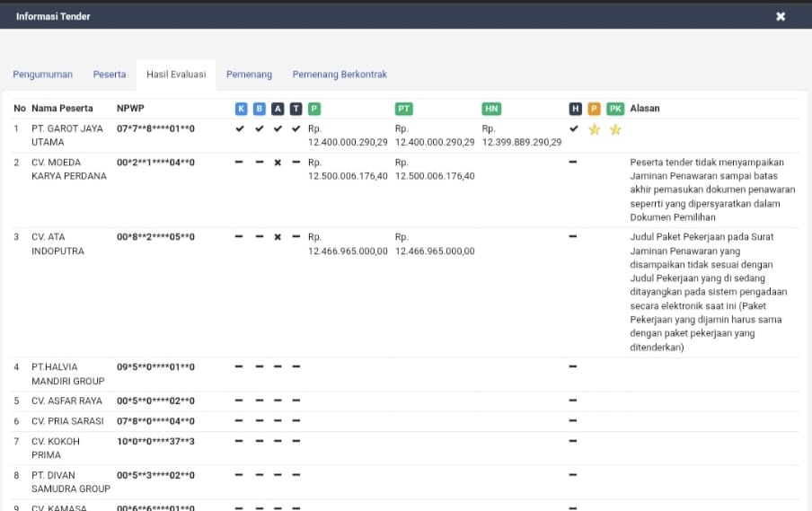Click the green PT column badge
The width and height of the screenshot is (812, 511).
tap(404, 109)
